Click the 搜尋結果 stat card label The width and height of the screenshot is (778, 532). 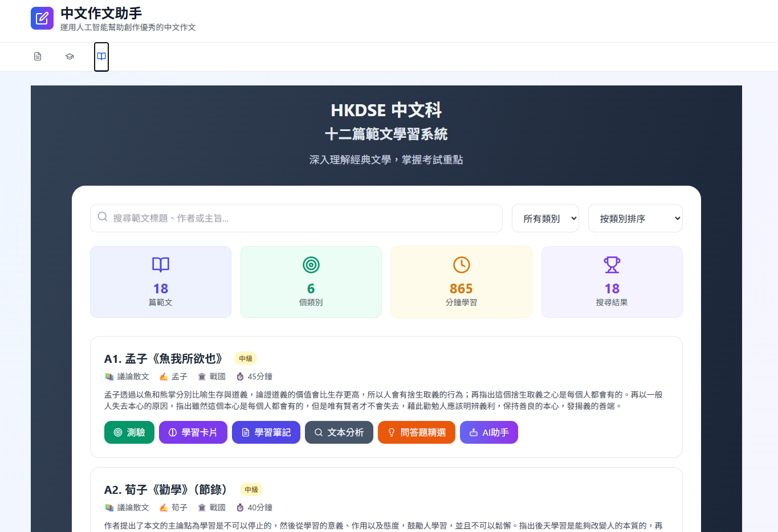(612, 302)
